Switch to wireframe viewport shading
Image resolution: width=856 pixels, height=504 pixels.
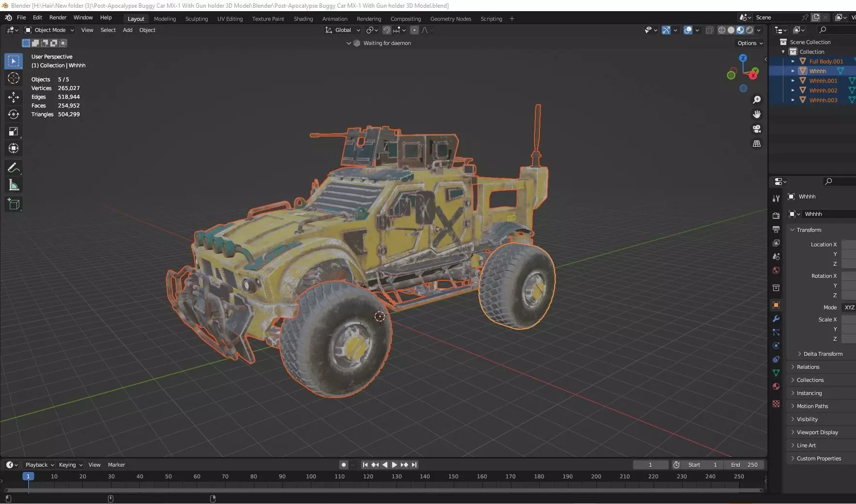click(721, 30)
